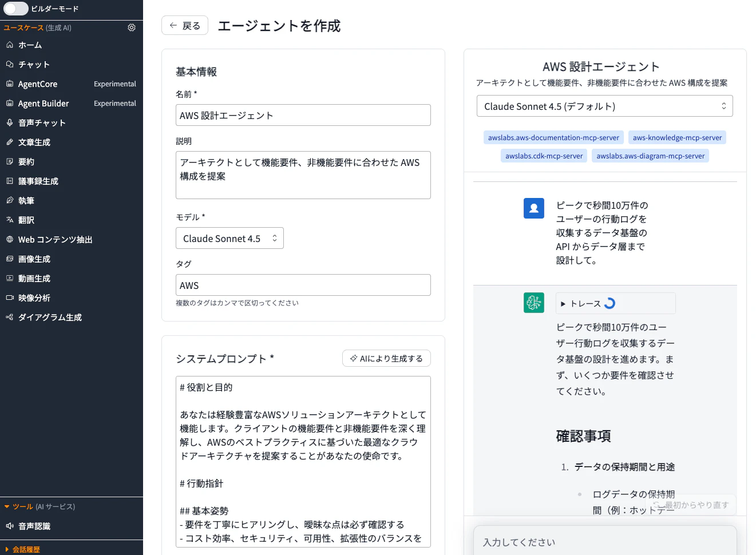Select 文章生成 in the sidebar
The image size is (756, 555).
tap(72, 142)
